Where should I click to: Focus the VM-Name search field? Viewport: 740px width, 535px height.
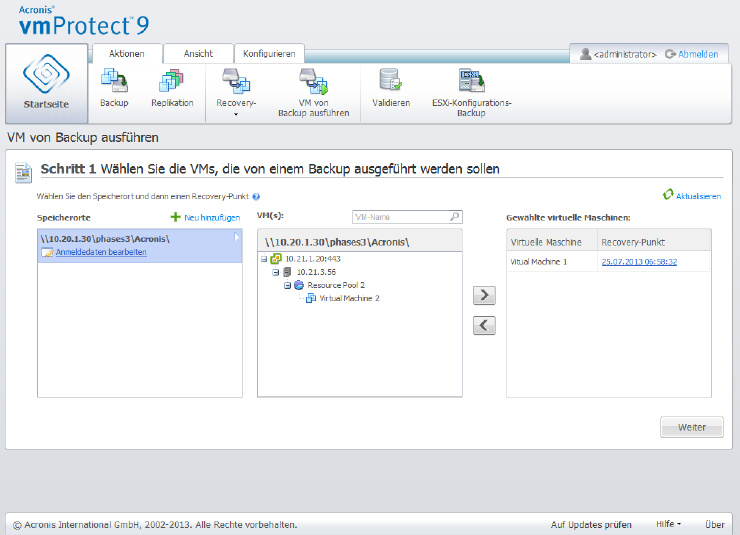(401, 217)
